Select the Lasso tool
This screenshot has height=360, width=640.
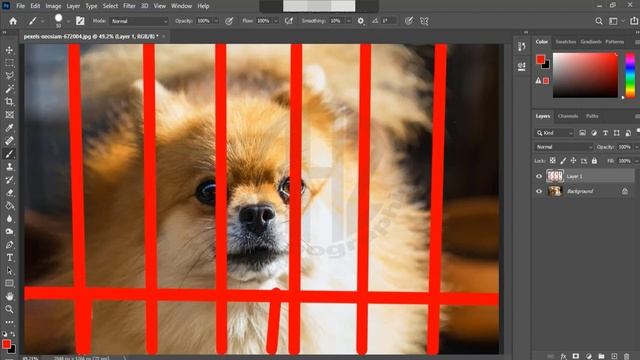[9, 76]
